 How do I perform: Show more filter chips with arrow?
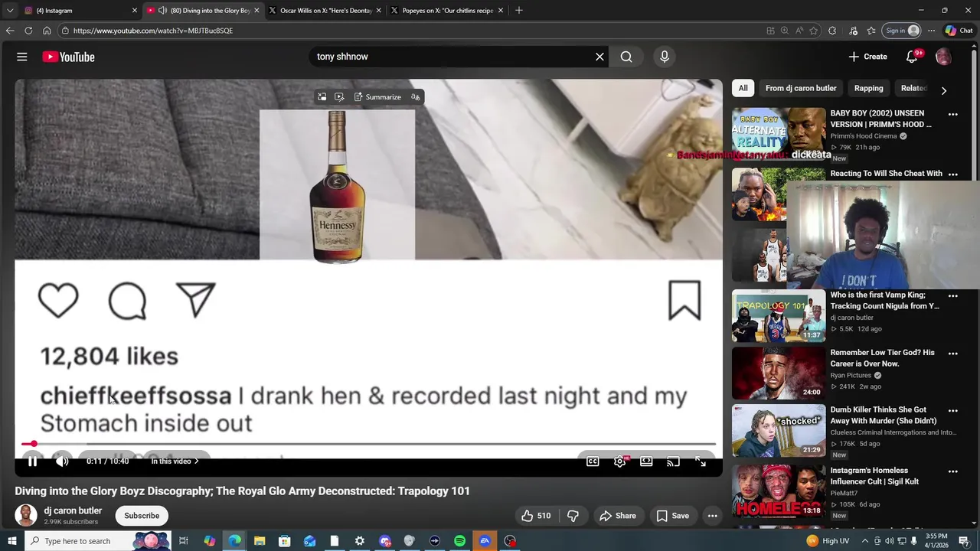(x=943, y=90)
